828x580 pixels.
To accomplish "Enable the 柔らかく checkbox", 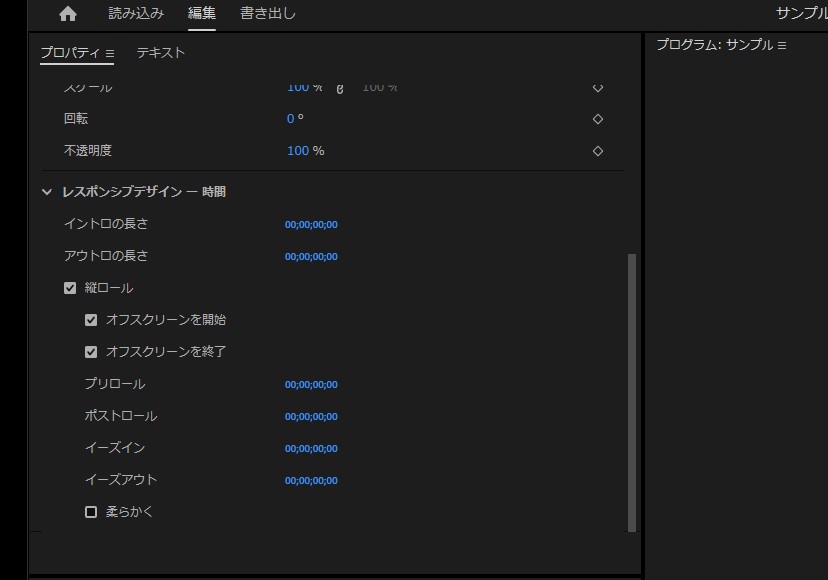I will click(91, 512).
